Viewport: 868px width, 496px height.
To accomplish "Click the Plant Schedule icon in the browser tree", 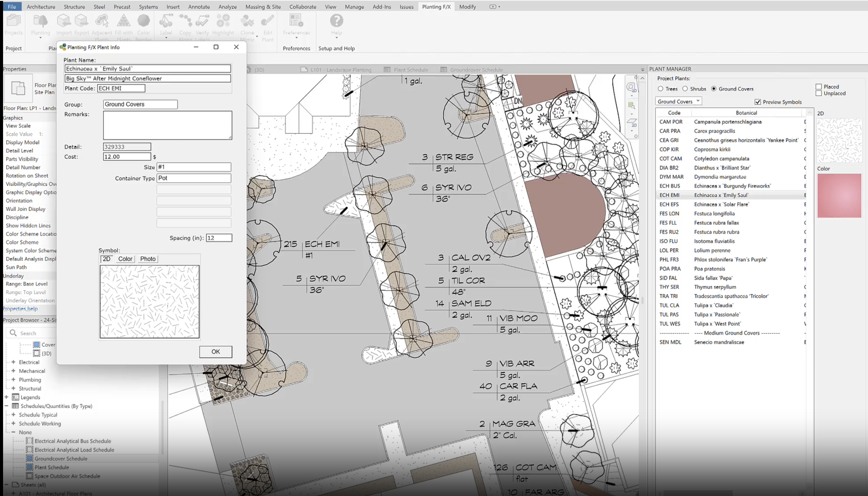I will tap(30, 467).
